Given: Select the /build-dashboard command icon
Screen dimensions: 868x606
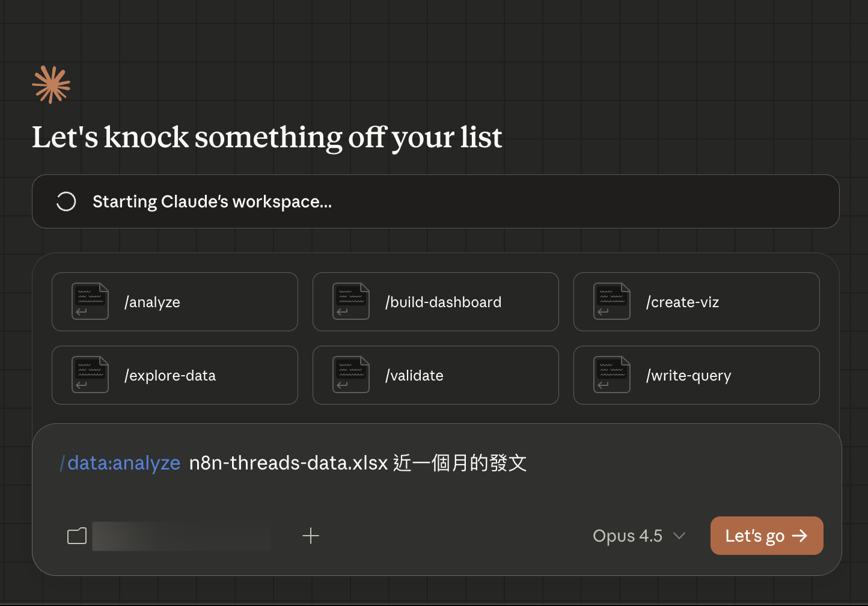Looking at the screenshot, I should tap(351, 302).
